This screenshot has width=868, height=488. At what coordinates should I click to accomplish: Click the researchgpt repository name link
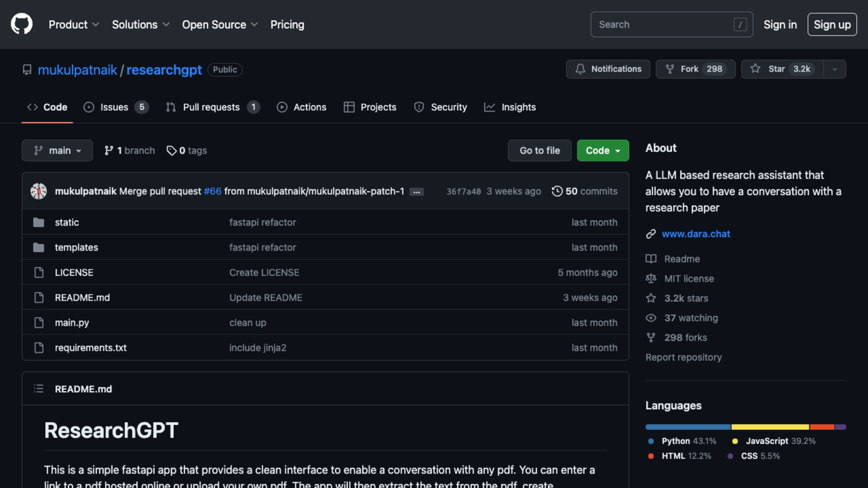click(164, 70)
